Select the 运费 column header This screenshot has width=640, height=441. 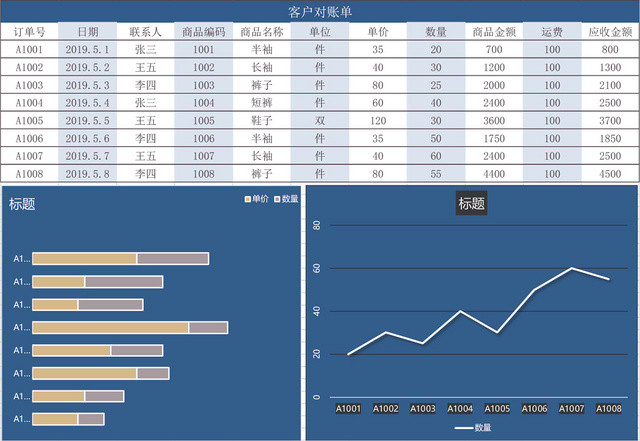(552, 32)
